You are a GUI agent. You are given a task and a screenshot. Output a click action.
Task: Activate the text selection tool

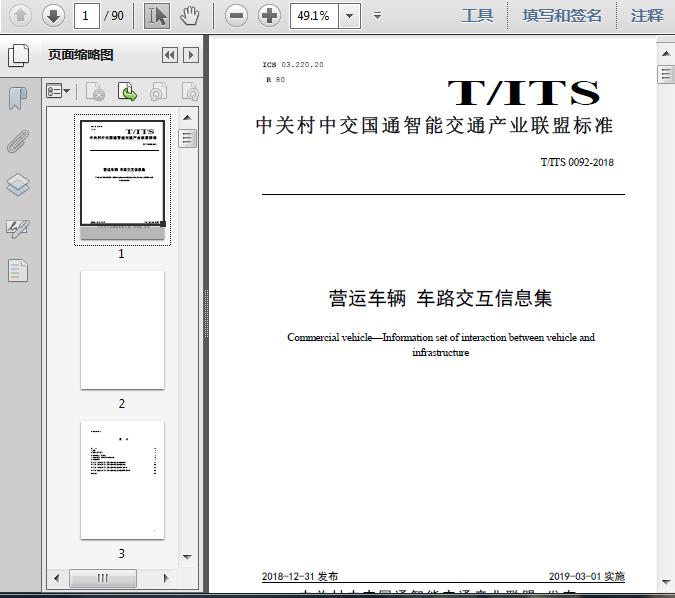point(157,16)
